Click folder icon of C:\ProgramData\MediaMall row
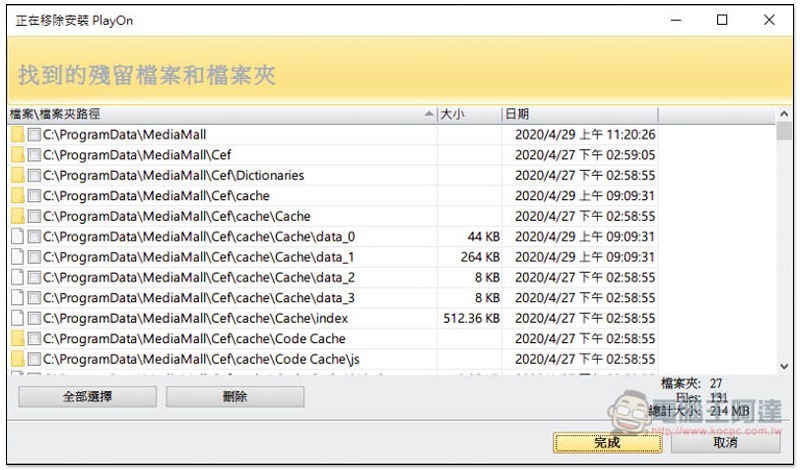This screenshot has height=470, width=800. coord(17,135)
